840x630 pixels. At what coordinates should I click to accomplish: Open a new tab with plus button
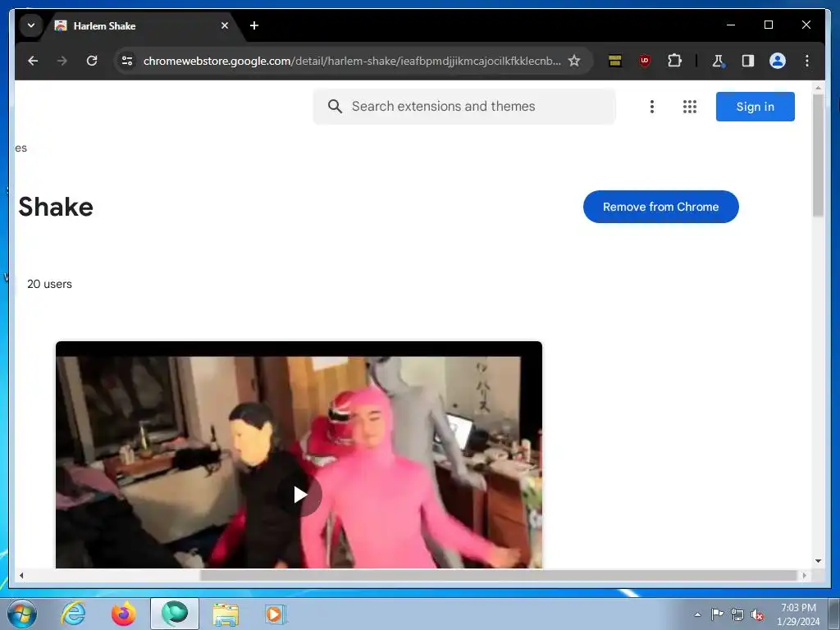click(254, 25)
